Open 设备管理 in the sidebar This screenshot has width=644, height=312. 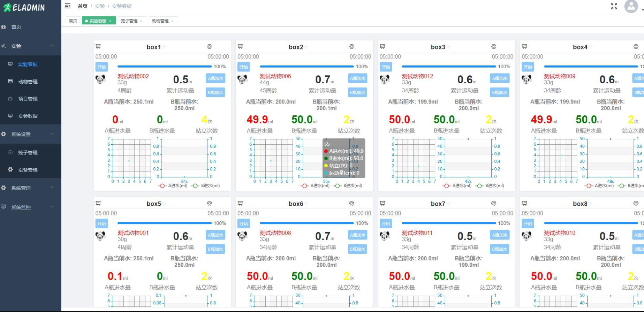(x=31, y=170)
